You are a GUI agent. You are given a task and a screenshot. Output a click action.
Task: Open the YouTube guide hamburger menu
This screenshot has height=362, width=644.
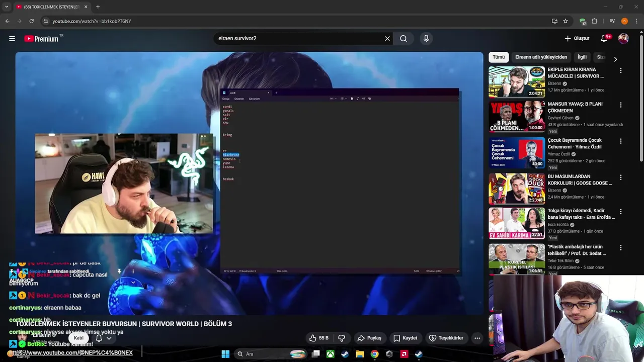[x=12, y=38]
